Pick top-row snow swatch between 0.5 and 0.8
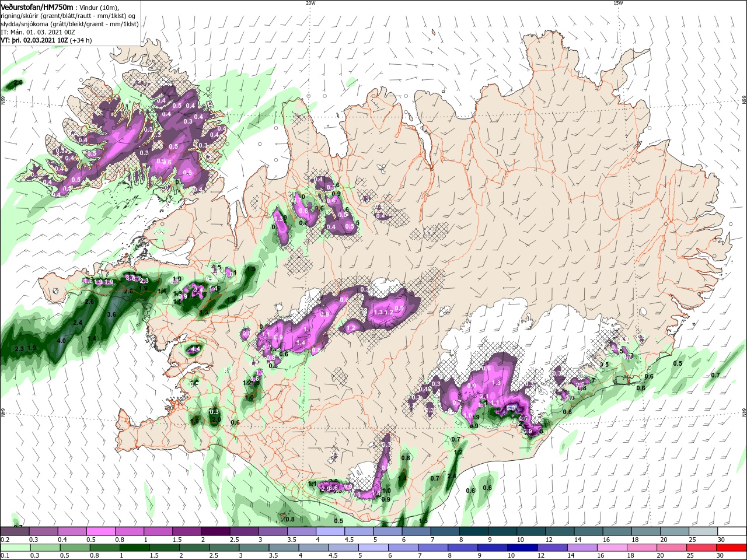Image resolution: width=747 pixels, height=560 pixels. (101, 531)
